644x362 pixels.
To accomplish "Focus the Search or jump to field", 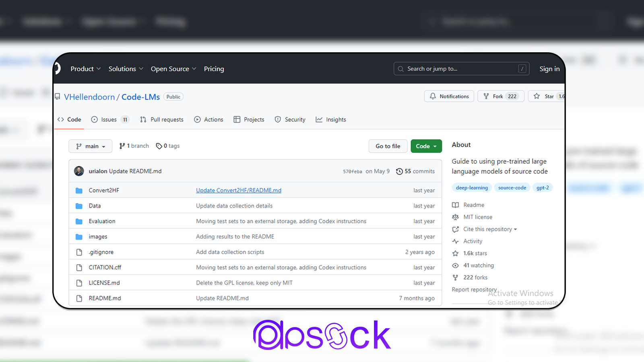I will point(461,69).
